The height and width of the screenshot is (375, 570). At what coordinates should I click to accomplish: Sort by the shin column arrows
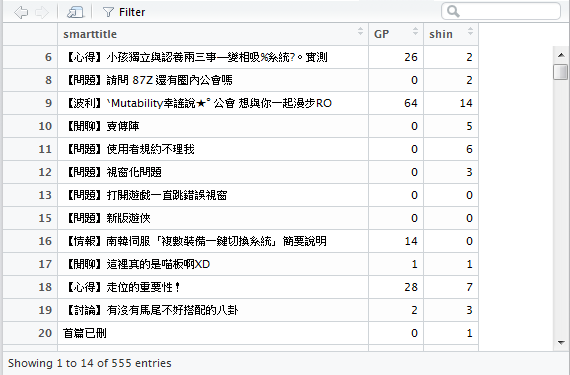(470, 32)
